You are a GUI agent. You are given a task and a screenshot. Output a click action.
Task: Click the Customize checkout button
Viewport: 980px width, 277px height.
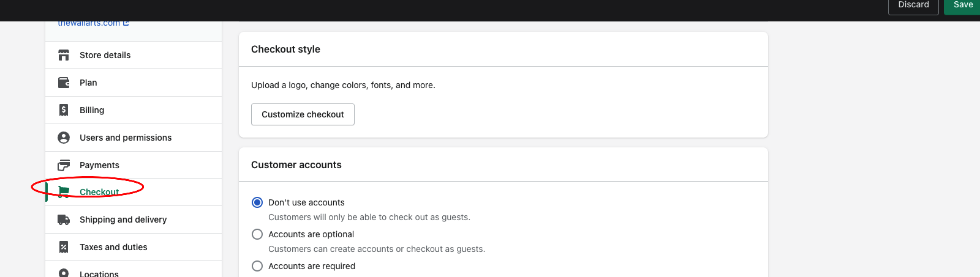(303, 114)
